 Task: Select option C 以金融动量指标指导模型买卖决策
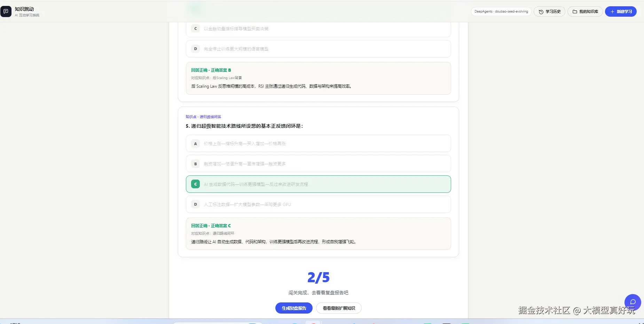[x=319, y=29]
